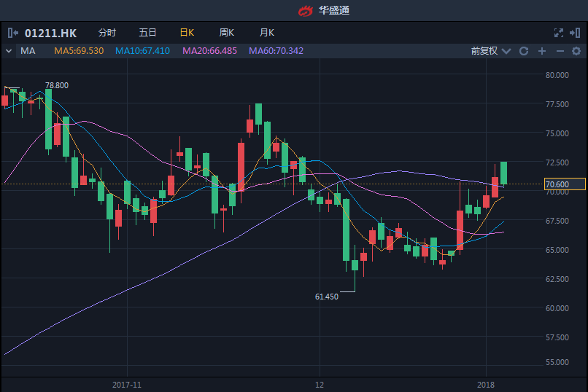
Task: Close the chart with the X icon
Action: pyautogui.click(x=576, y=33)
